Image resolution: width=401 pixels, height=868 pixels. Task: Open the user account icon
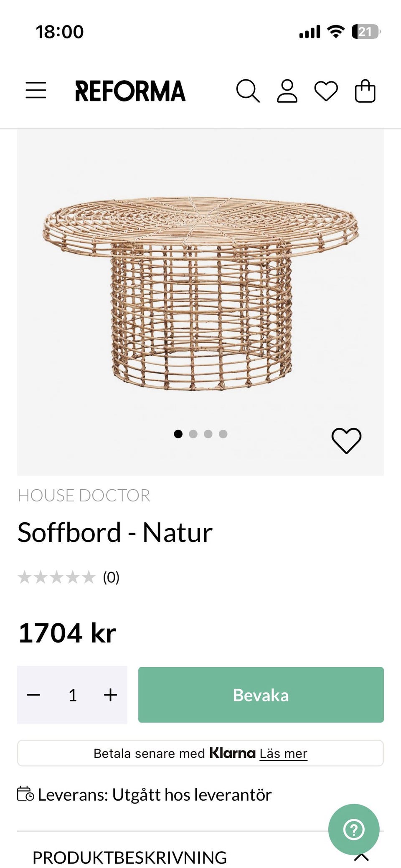287,91
